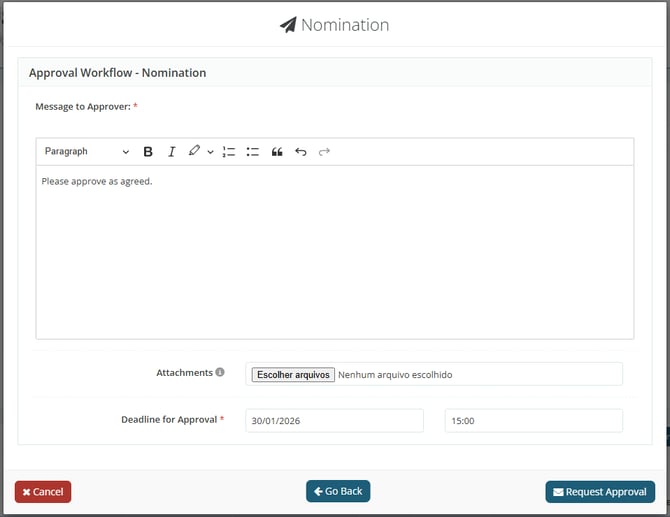This screenshot has height=517, width=670.
Task: Redo the last undone edit
Action: coord(324,152)
